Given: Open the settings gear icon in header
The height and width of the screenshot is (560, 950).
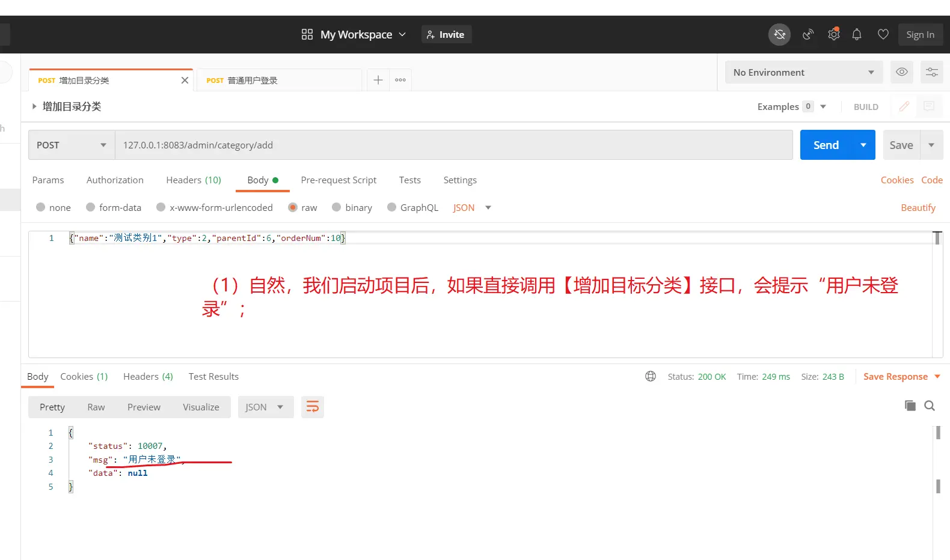Looking at the screenshot, I should [x=833, y=35].
